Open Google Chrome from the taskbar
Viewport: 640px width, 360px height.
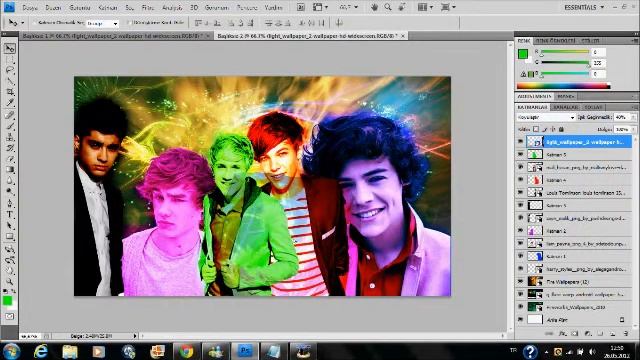click(x=186, y=351)
